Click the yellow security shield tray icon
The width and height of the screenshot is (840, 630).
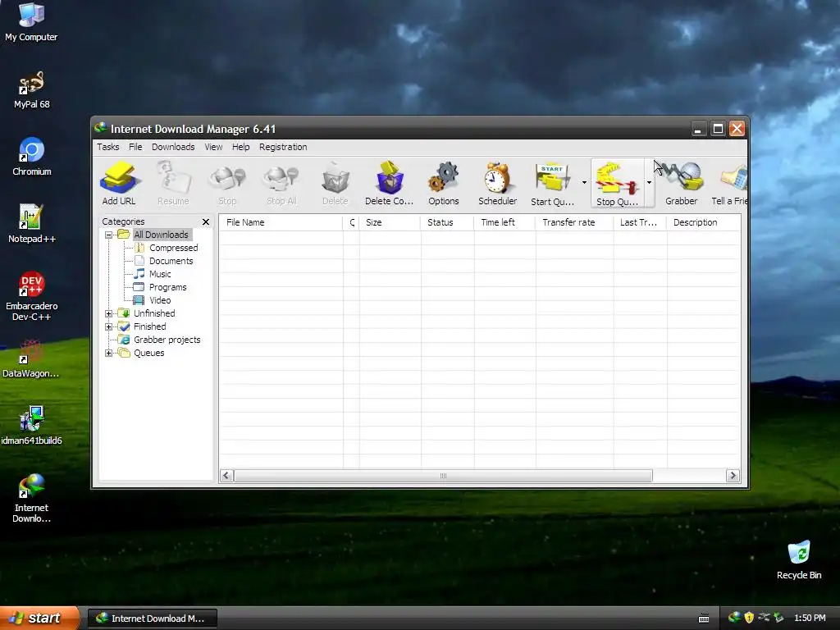click(749, 618)
